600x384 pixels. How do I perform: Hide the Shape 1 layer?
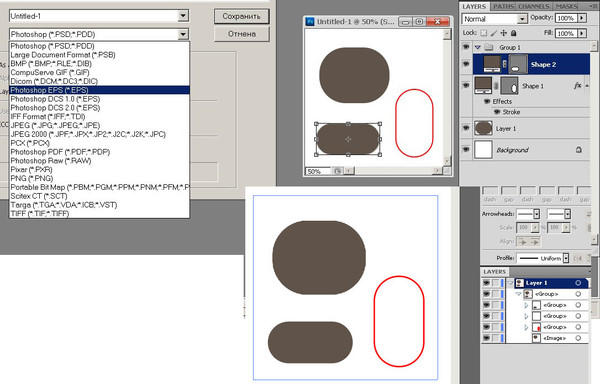click(x=466, y=85)
